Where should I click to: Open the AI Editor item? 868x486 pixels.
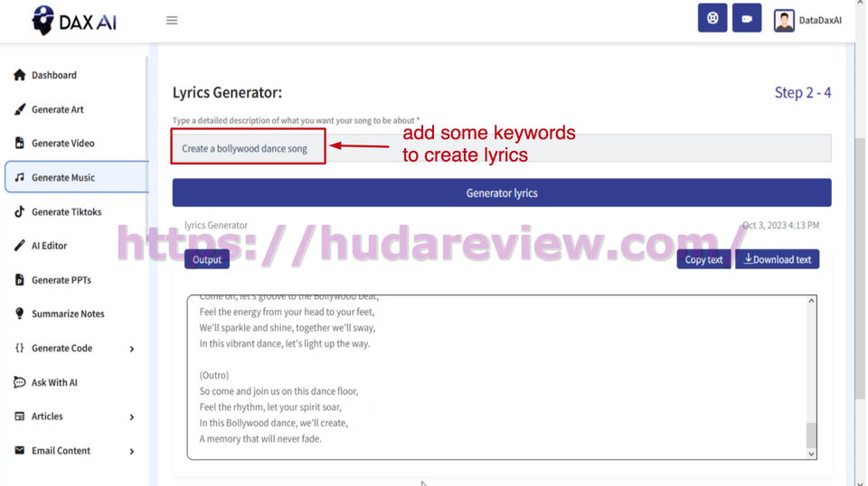pos(49,245)
